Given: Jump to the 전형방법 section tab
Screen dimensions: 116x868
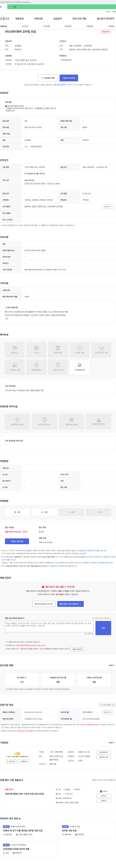Looking at the screenshot, I should (x=90, y=26).
